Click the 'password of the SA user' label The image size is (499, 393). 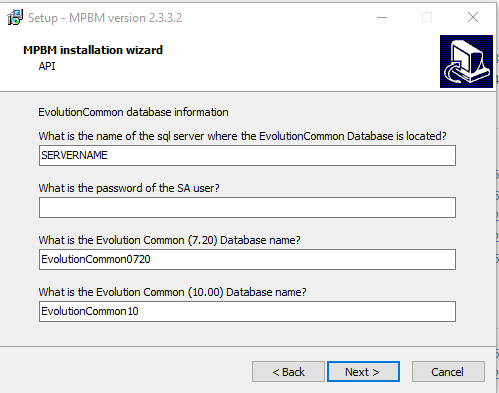pyautogui.click(x=129, y=188)
